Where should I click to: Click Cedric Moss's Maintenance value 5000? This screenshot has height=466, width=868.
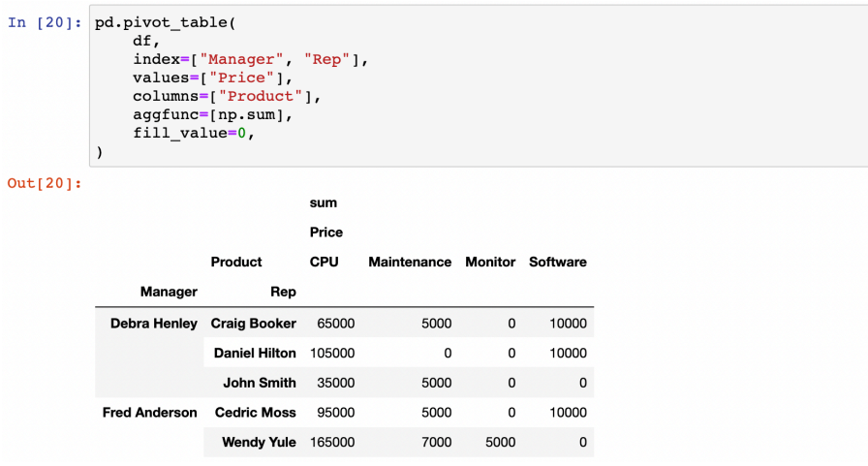(x=436, y=413)
